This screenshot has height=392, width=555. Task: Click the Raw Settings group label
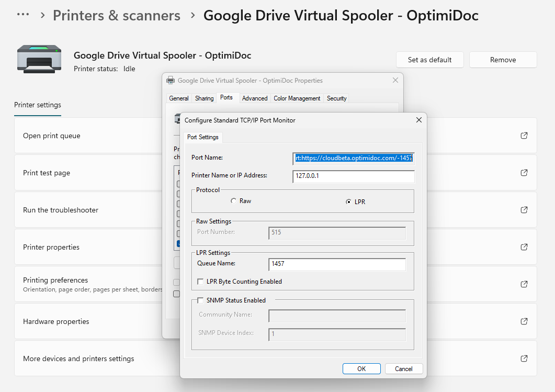click(x=214, y=221)
